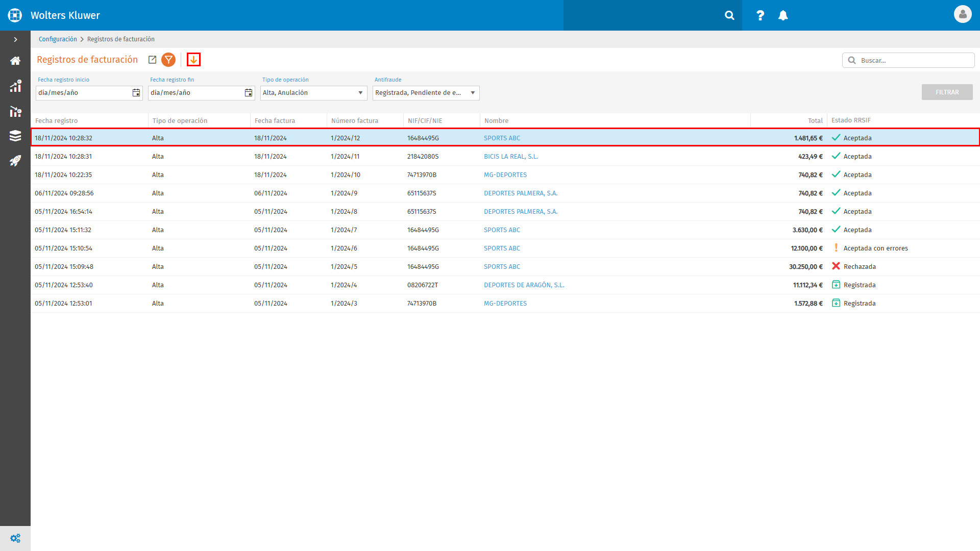Select the 30.250,00 € total cell

click(806, 267)
